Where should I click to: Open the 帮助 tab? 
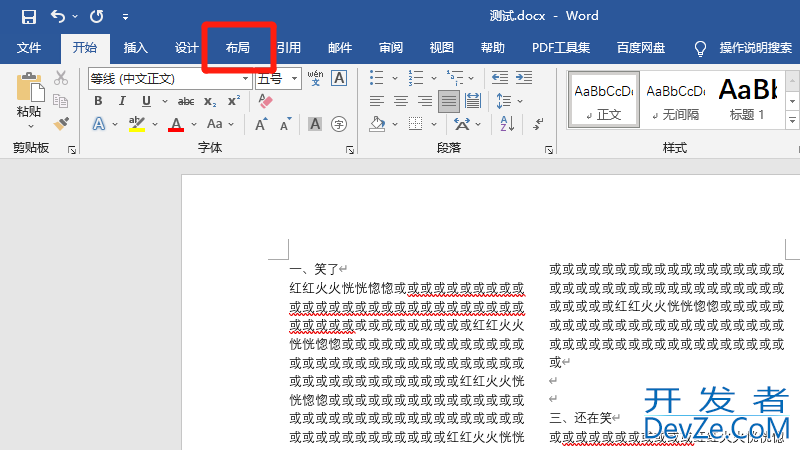492,48
